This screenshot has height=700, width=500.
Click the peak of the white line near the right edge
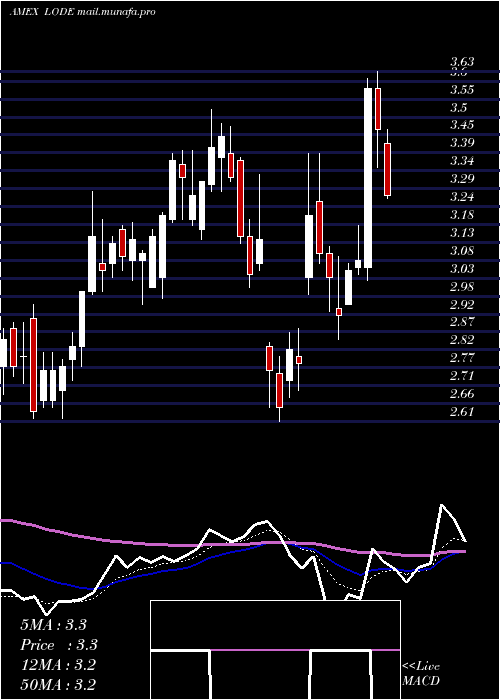point(442,505)
